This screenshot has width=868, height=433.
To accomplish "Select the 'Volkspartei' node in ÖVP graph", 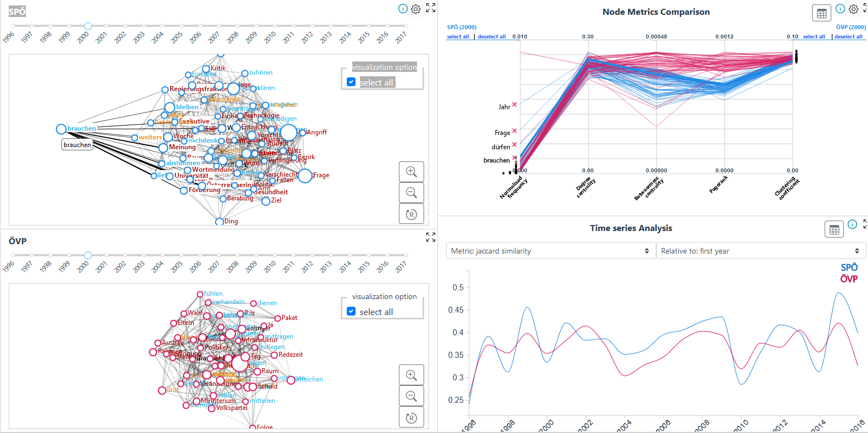I will pyautogui.click(x=211, y=408).
